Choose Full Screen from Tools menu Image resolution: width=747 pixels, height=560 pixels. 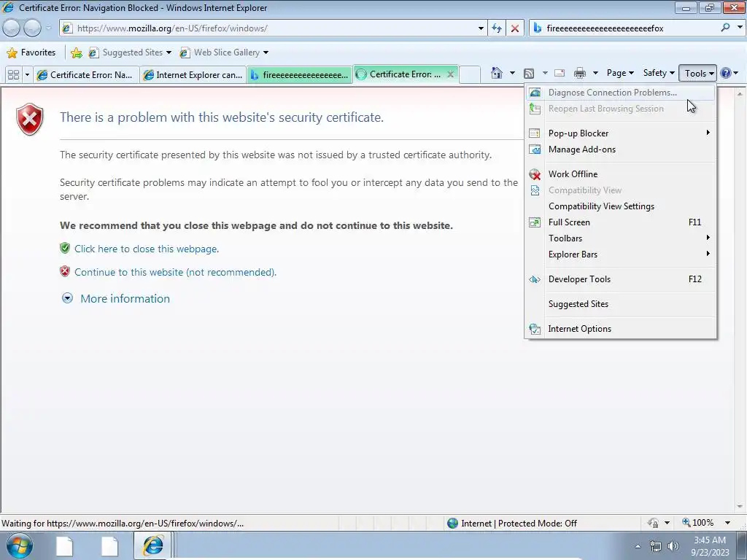(620, 222)
